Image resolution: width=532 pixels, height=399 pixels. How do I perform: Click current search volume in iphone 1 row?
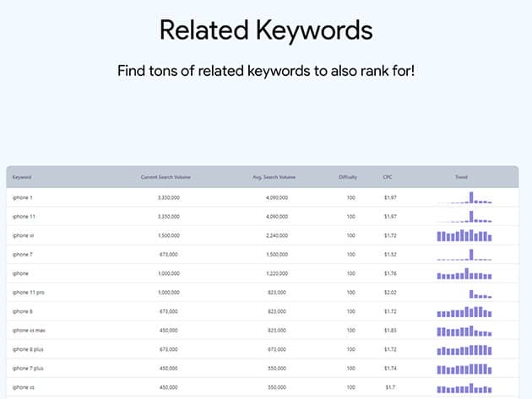click(x=169, y=197)
